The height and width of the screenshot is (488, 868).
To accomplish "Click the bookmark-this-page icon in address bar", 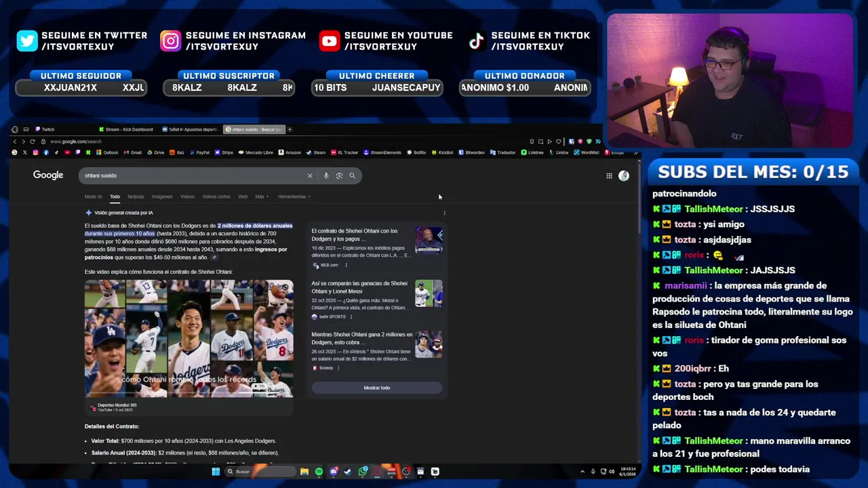I will tap(558, 142).
